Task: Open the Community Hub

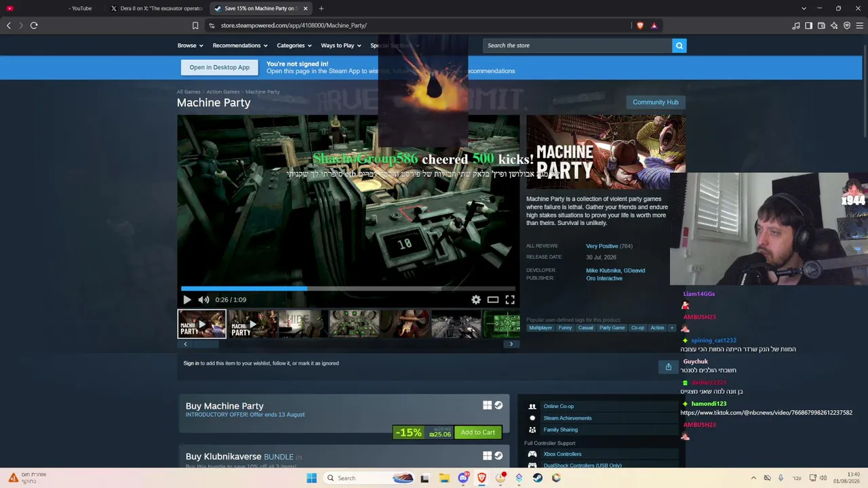Action: 655,102
